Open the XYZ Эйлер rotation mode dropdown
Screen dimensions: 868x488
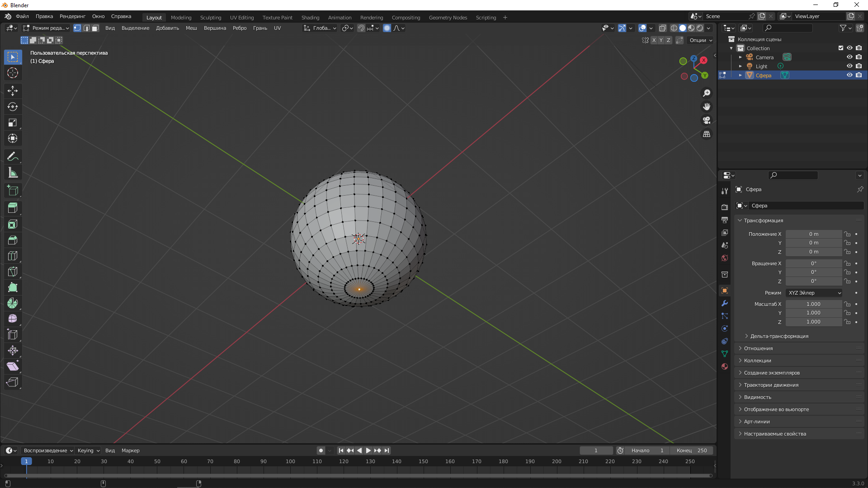pos(814,293)
